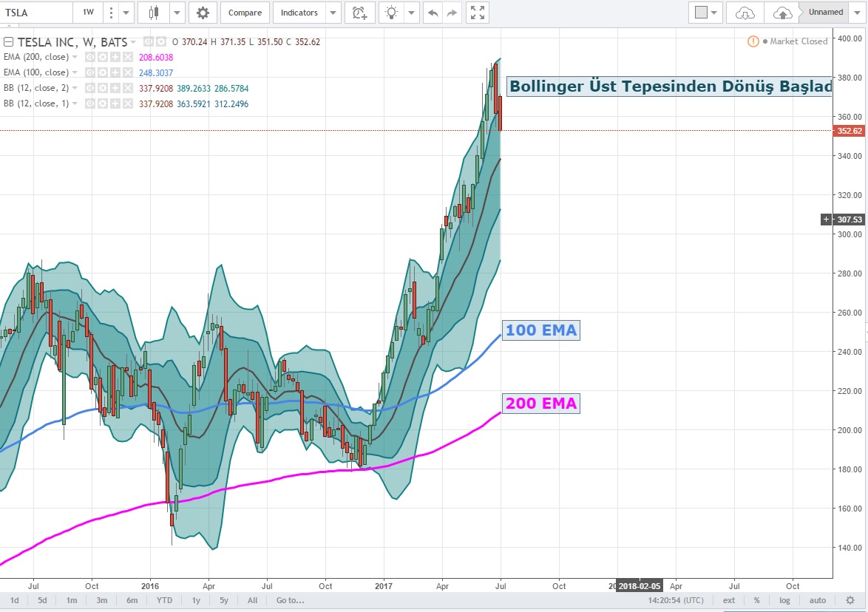Viewport: 868px width, 612px height.
Task: Remove the EMA (200, close) indicator
Action: point(128,57)
